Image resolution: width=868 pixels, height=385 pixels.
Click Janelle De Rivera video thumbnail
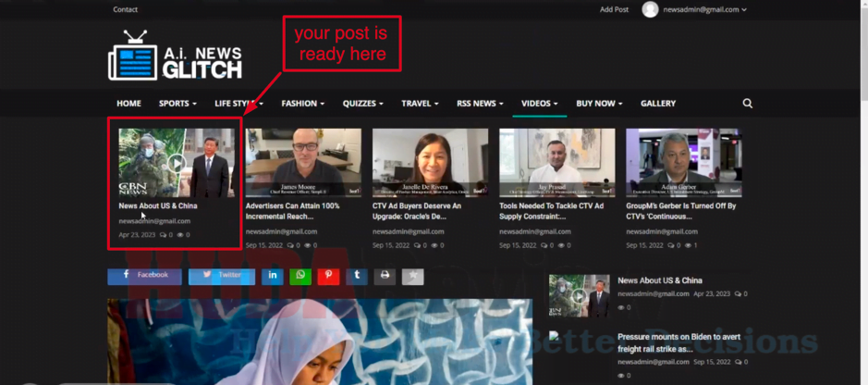pyautogui.click(x=430, y=163)
